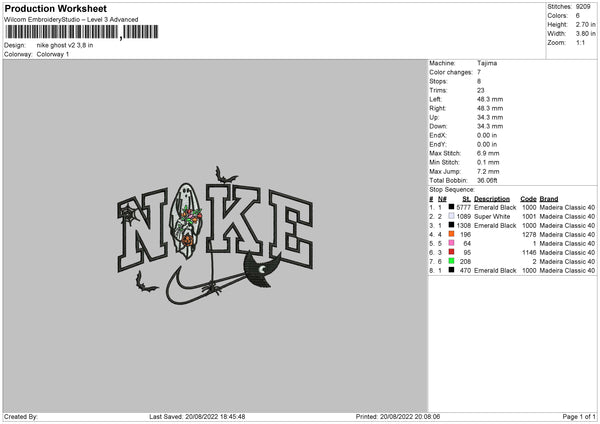Click the Min Stitch value 0.1 mm
600x424 pixels.
[488, 162]
